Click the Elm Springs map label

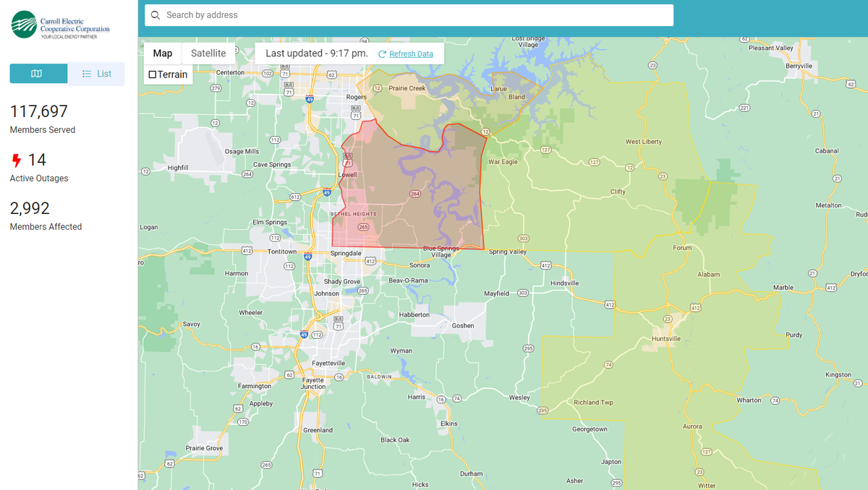(x=269, y=222)
